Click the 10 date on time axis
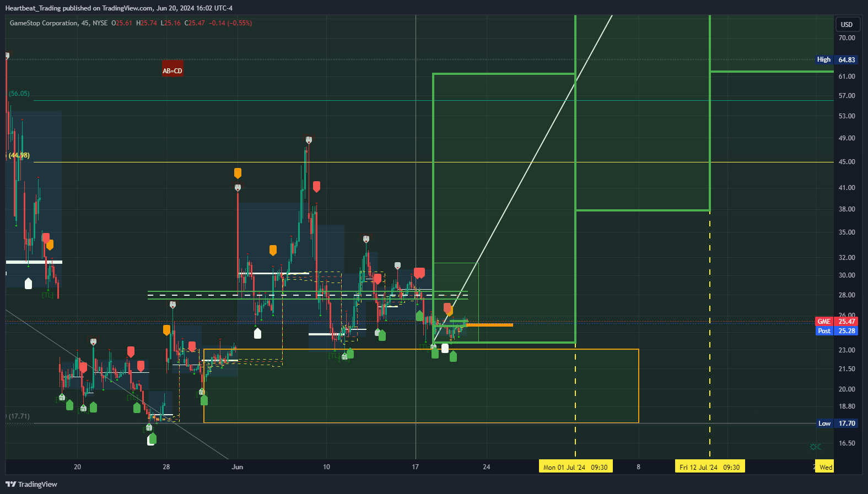Image resolution: width=868 pixels, height=494 pixels. pyautogui.click(x=326, y=467)
